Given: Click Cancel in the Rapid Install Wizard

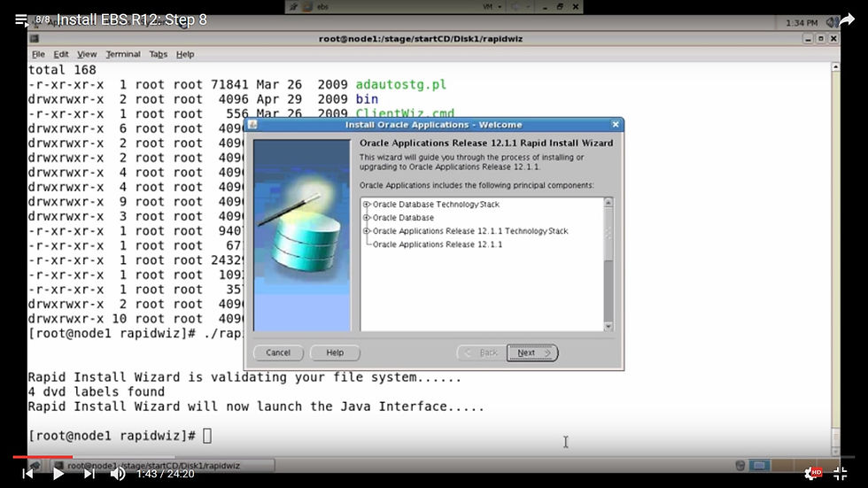Looking at the screenshot, I should [278, 352].
